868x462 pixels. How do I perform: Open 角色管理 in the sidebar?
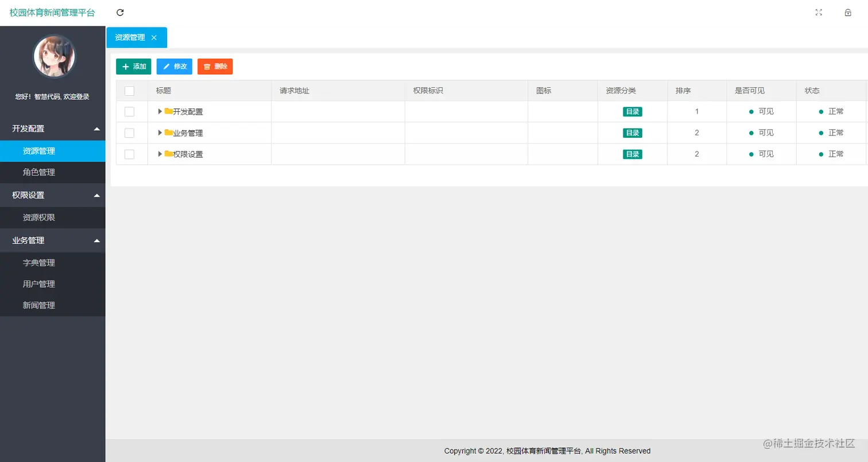[x=52, y=172]
